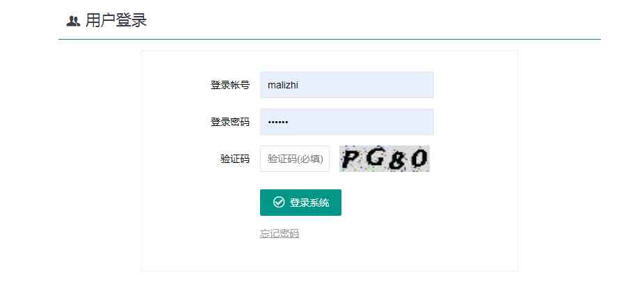The height and width of the screenshot is (300, 644).
Task: Click the letter G in captcha image
Action: 375,157
